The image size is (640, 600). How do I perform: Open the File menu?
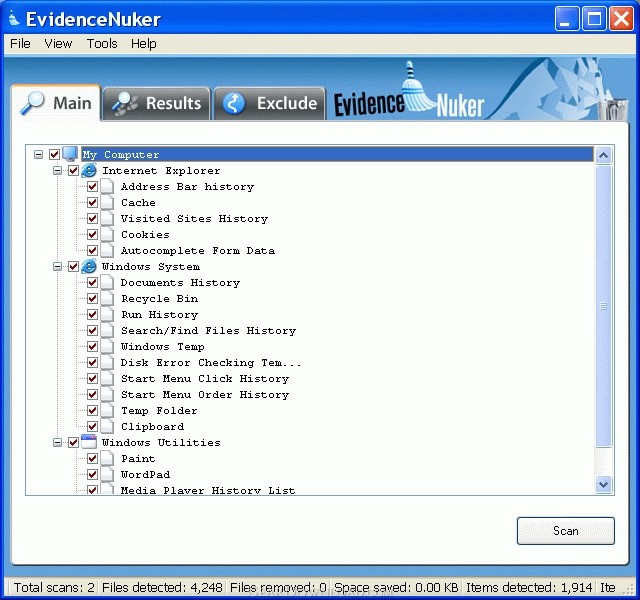pyautogui.click(x=20, y=43)
